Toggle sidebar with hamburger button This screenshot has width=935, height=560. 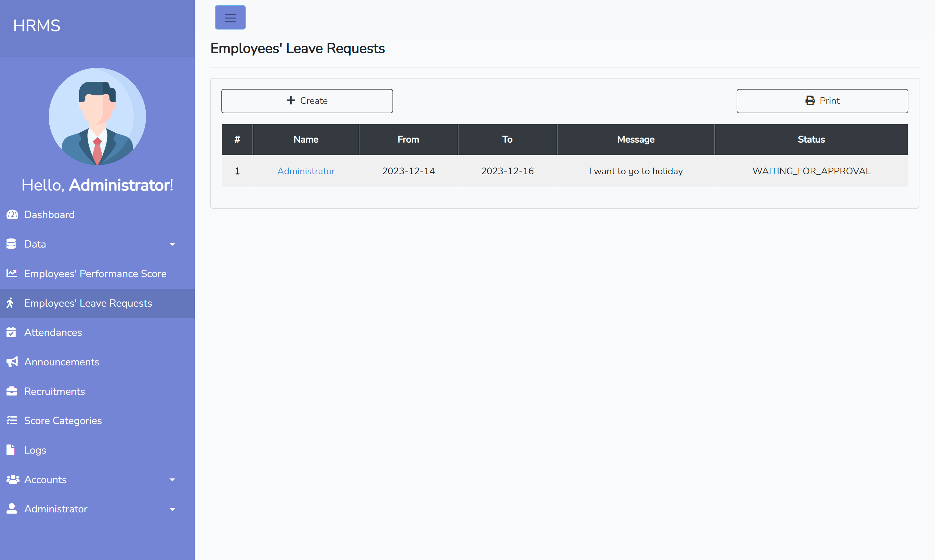[x=230, y=18]
